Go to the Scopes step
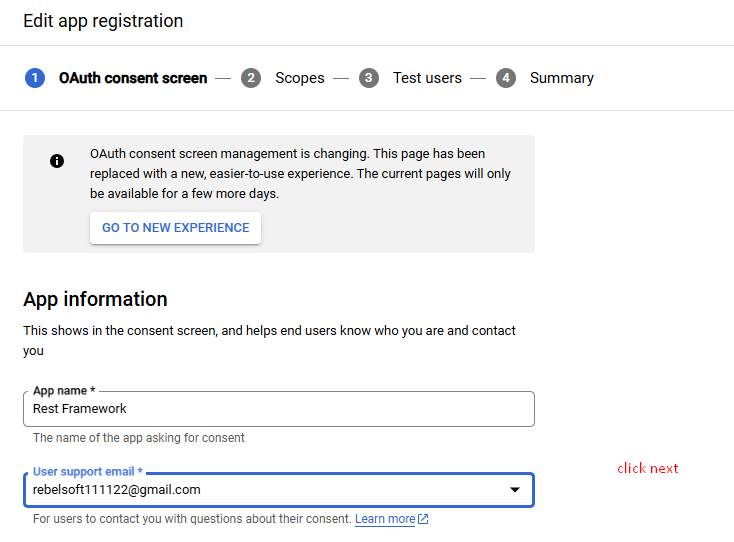Image resolution: width=734 pixels, height=542 pixels. click(x=300, y=78)
